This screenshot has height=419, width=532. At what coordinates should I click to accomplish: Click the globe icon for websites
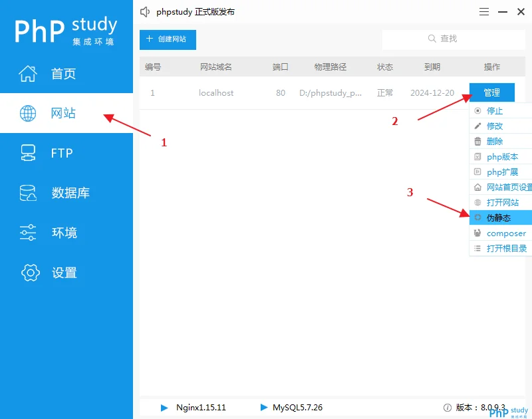pyautogui.click(x=28, y=113)
